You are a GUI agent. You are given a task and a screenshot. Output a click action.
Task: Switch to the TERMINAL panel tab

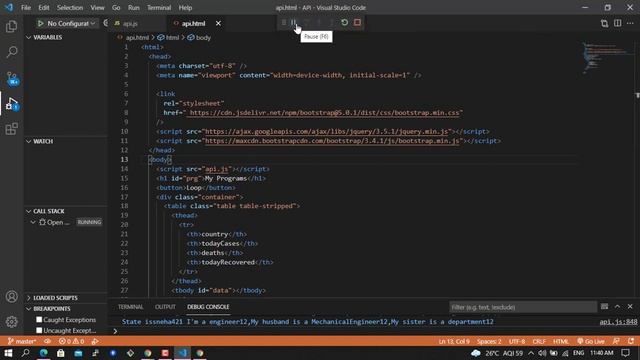pyautogui.click(x=131, y=307)
